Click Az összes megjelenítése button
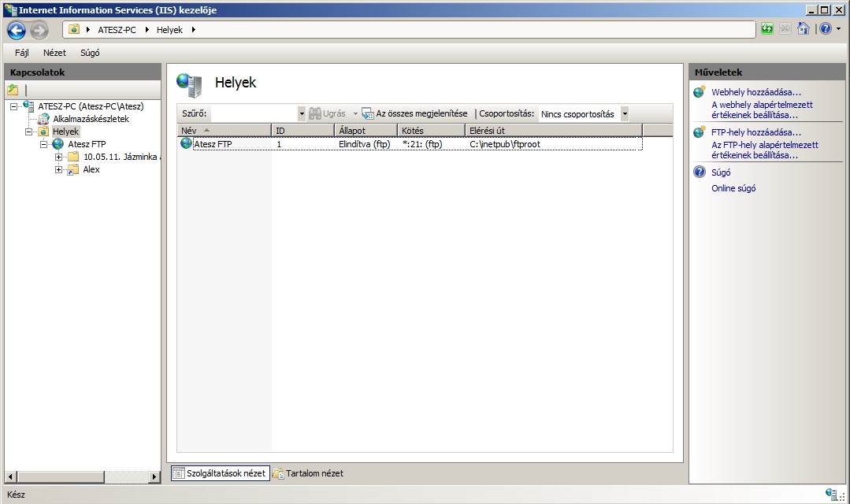 pos(414,114)
